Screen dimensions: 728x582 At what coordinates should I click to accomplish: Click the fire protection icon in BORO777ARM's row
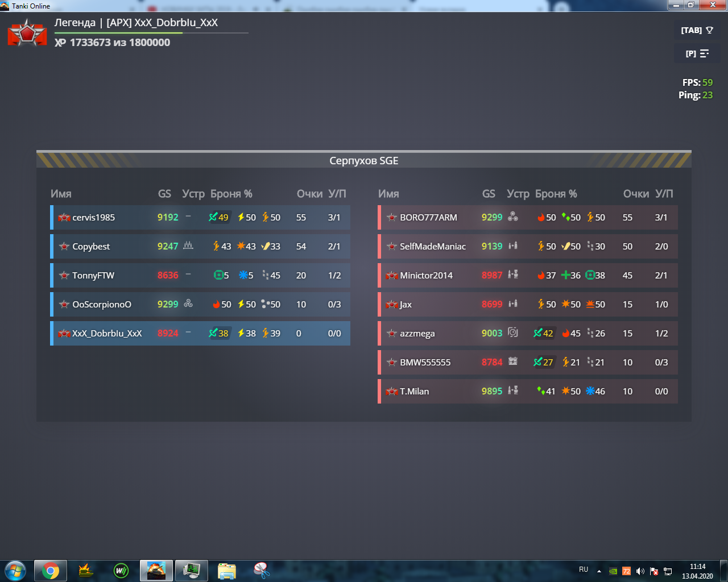541,217
